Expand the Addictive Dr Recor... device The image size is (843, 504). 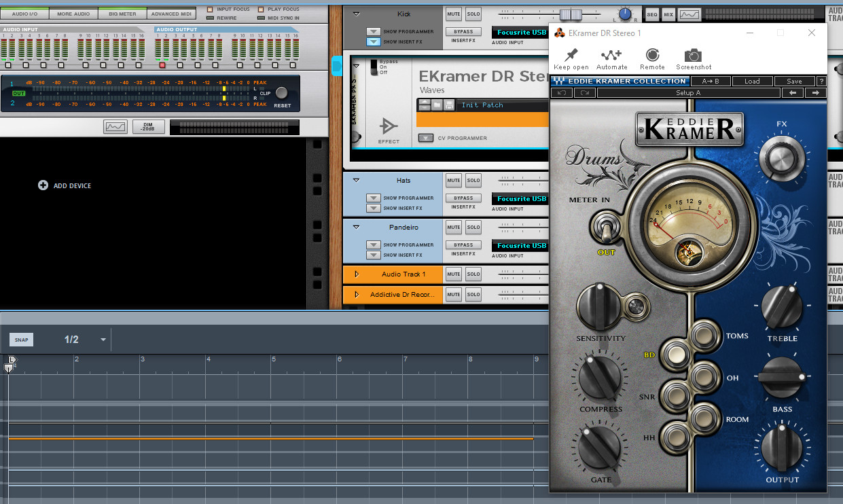click(x=357, y=294)
